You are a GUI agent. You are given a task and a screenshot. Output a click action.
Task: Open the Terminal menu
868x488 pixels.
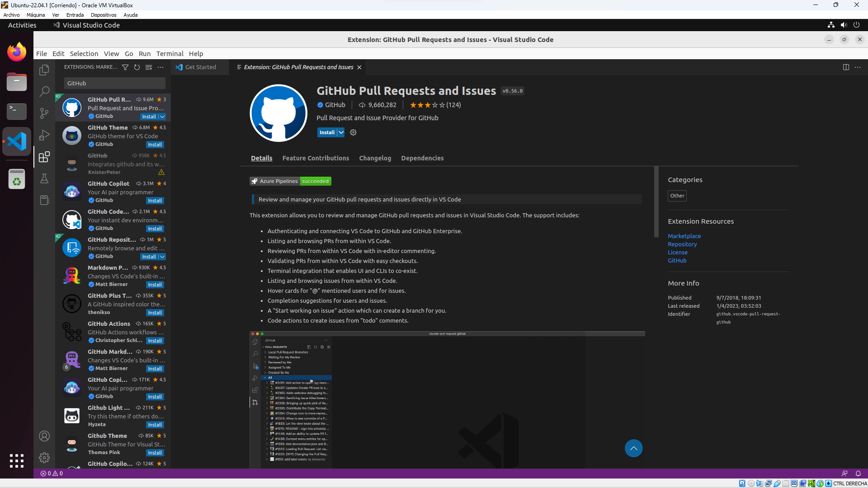170,54
